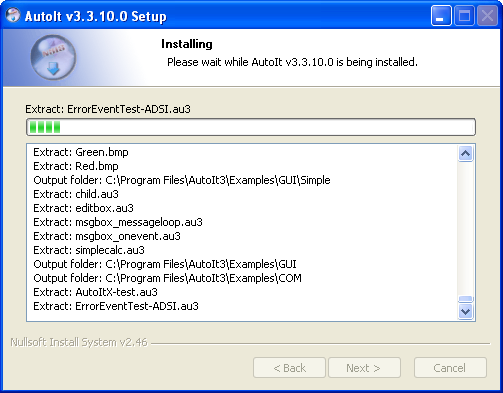Click 'Nullsoft Install System v2.46' label
The height and width of the screenshot is (393, 503).
click(79, 342)
